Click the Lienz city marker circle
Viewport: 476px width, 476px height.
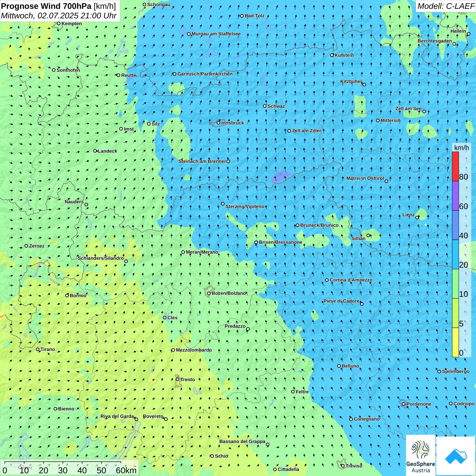[x=417, y=217]
